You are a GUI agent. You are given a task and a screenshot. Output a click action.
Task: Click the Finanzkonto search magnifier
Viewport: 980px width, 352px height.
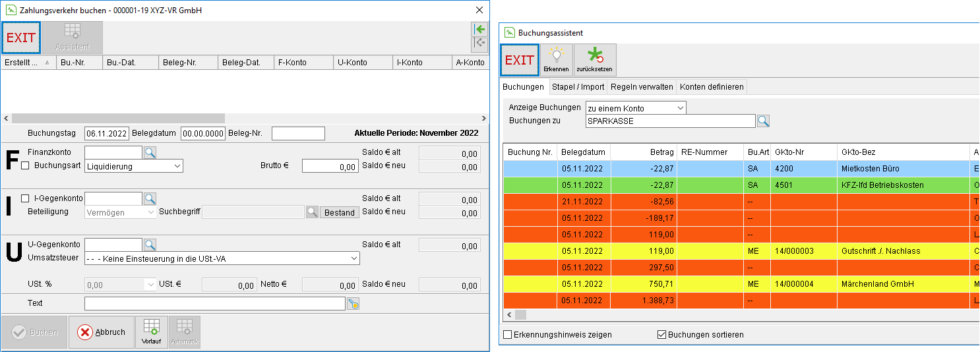[150, 153]
